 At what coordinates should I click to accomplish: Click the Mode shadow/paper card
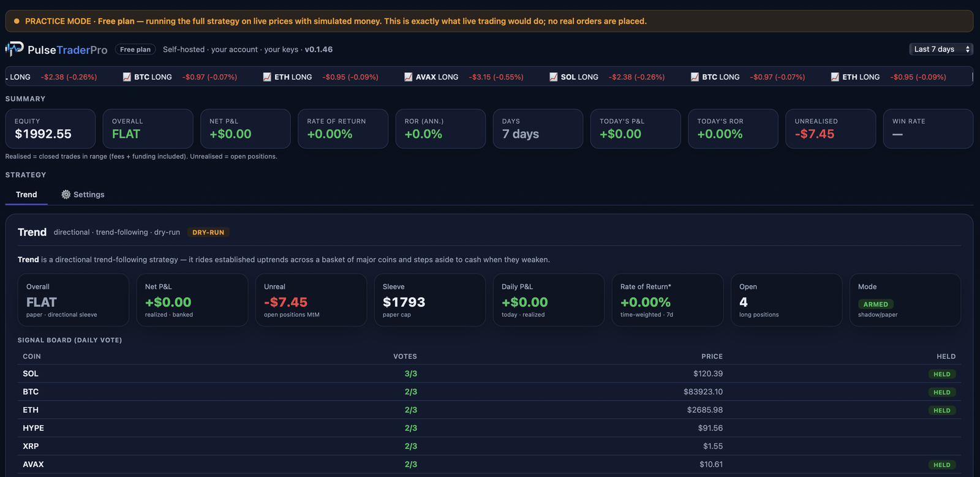[905, 300]
